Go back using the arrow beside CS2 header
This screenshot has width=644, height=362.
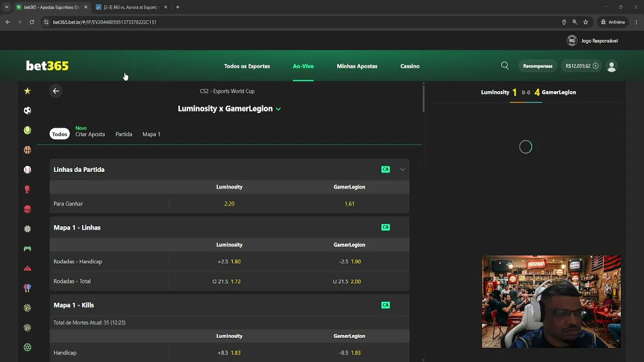pyautogui.click(x=56, y=91)
